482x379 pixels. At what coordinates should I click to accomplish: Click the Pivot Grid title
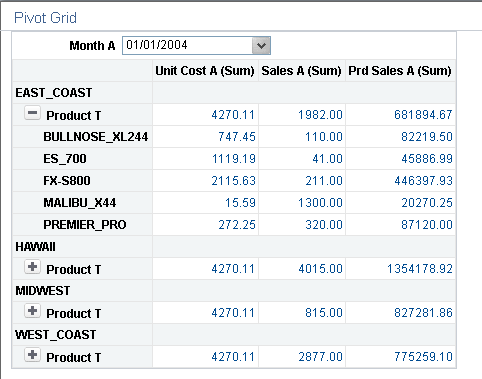(45, 18)
